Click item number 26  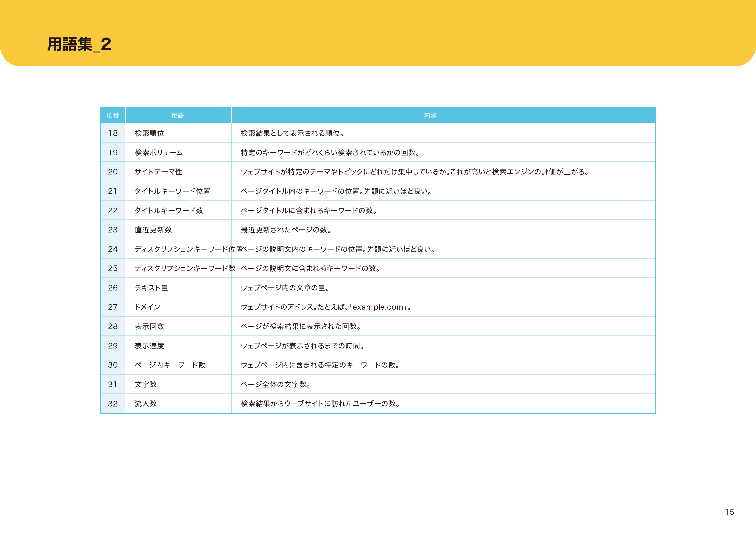113,288
